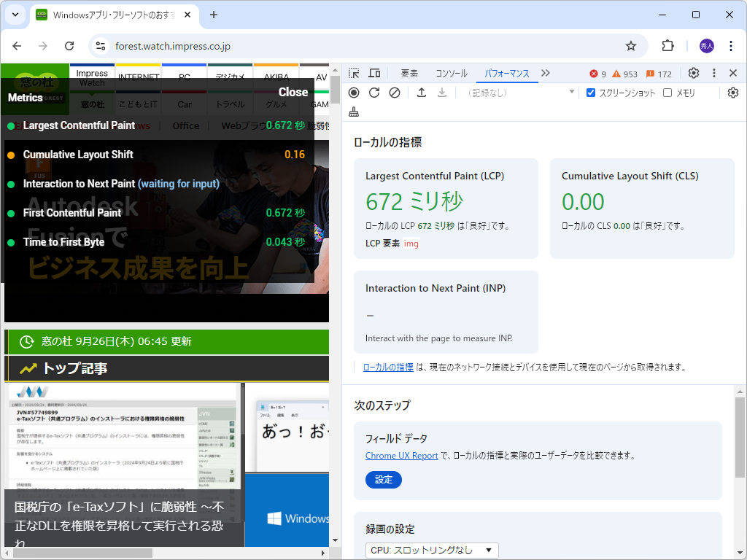The image size is (747, 560).
Task: Open the DevTools more options menu
Action: [714, 73]
